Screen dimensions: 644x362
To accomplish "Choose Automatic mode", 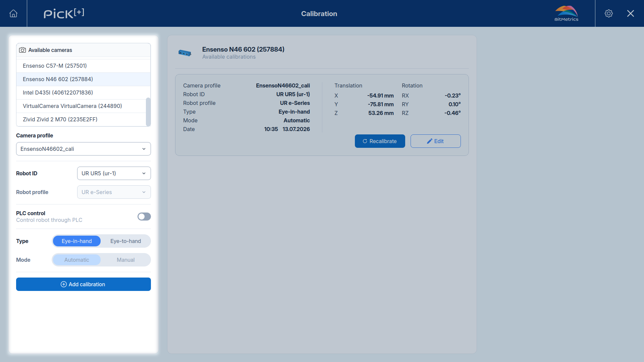I will 77,260.
